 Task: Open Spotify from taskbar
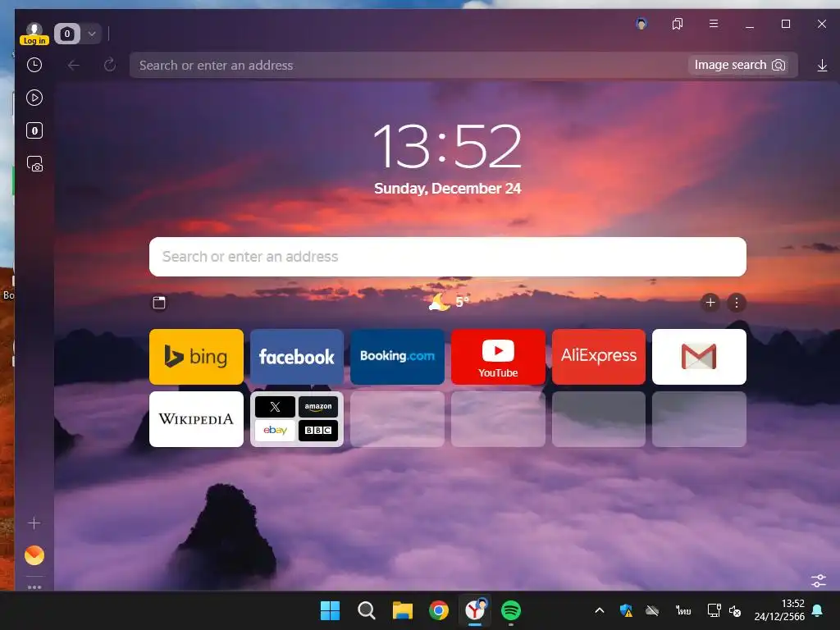(x=511, y=610)
